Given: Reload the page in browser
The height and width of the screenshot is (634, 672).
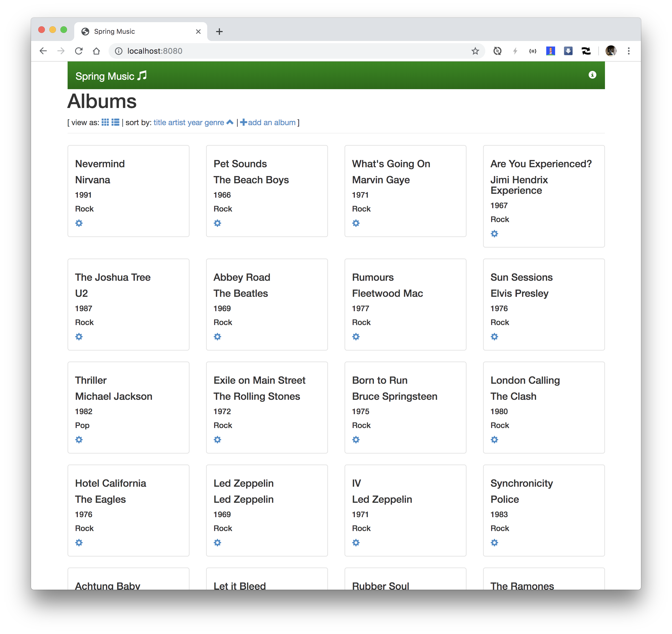Looking at the screenshot, I should [79, 51].
